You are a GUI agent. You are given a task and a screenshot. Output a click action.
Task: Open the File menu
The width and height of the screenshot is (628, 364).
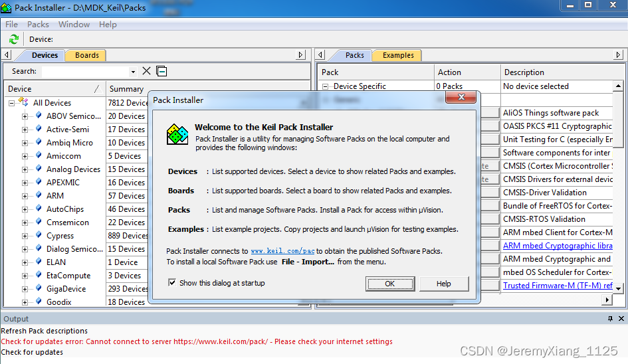click(11, 25)
